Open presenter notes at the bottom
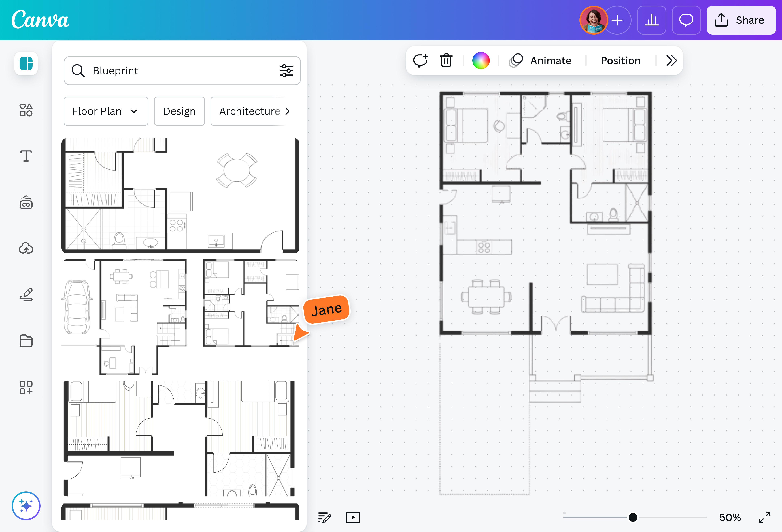Viewport: 782px width, 532px height. point(324,518)
